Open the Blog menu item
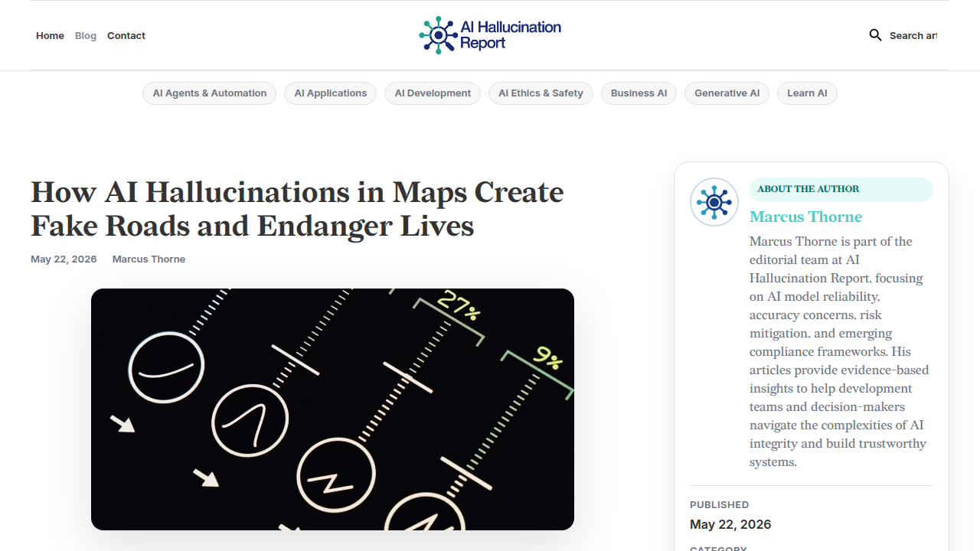Viewport: 980px width, 551px height. [86, 36]
